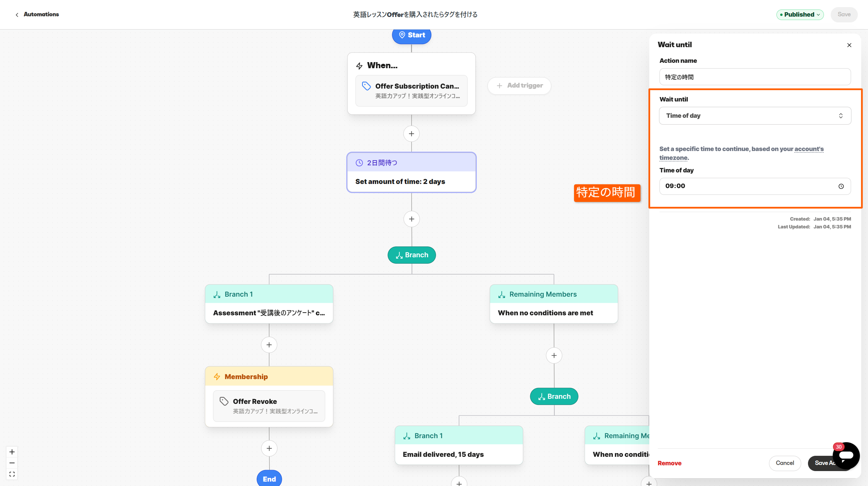Image resolution: width=868 pixels, height=486 pixels.
Task: Click the clock icon in time field
Action: click(x=841, y=186)
